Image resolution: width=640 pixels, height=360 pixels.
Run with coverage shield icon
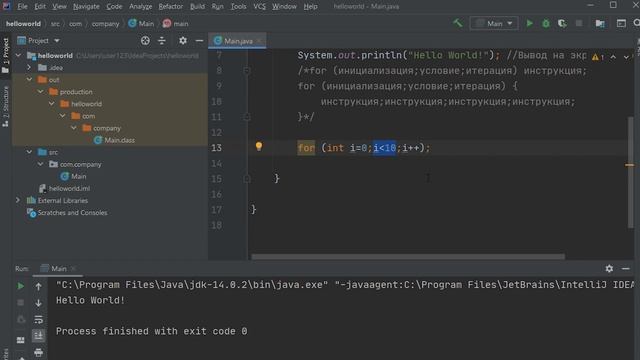coord(562,23)
